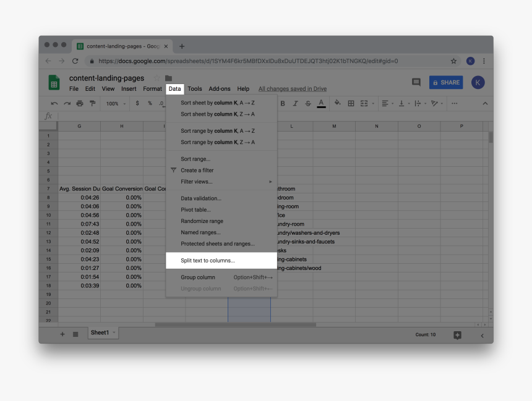Open the Google Sheets home icon
Viewport: 532px width, 401px height.
[x=54, y=82]
